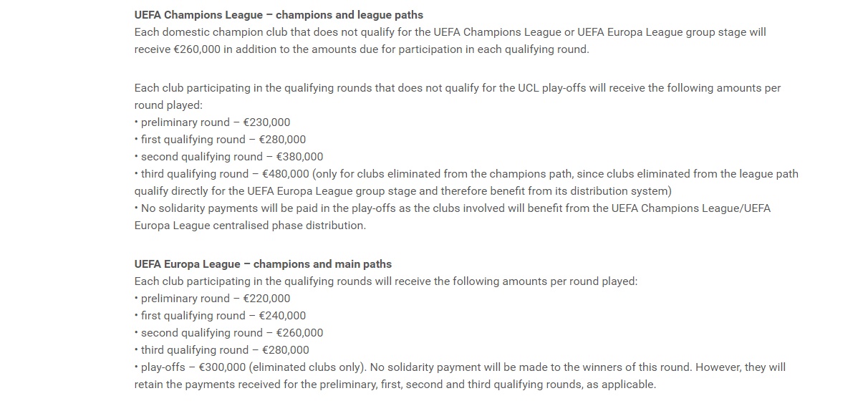This screenshot has height=406, width=868.
Task: Click the final line starting "retain the payments received"
Action: coord(395,385)
